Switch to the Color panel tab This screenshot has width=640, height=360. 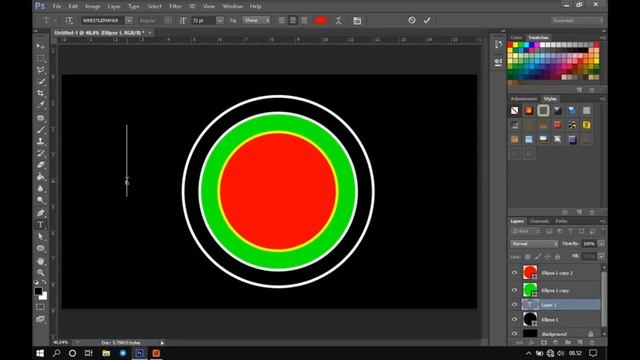(x=516, y=38)
